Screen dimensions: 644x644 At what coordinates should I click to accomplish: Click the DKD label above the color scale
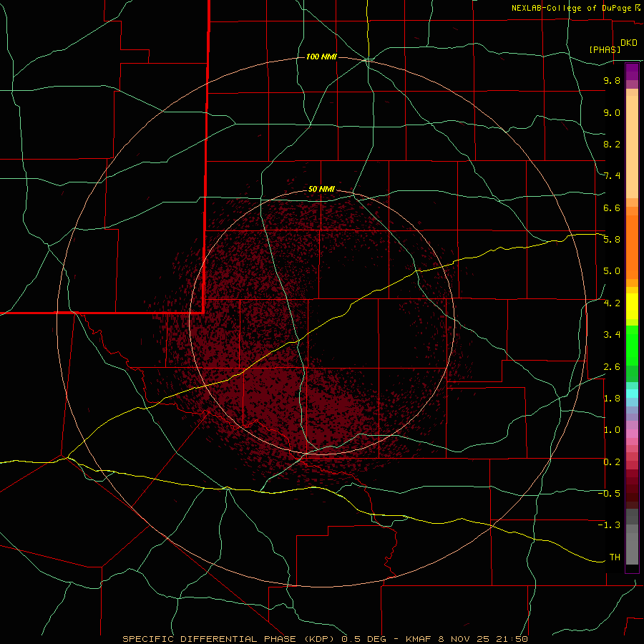(x=629, y=43)
